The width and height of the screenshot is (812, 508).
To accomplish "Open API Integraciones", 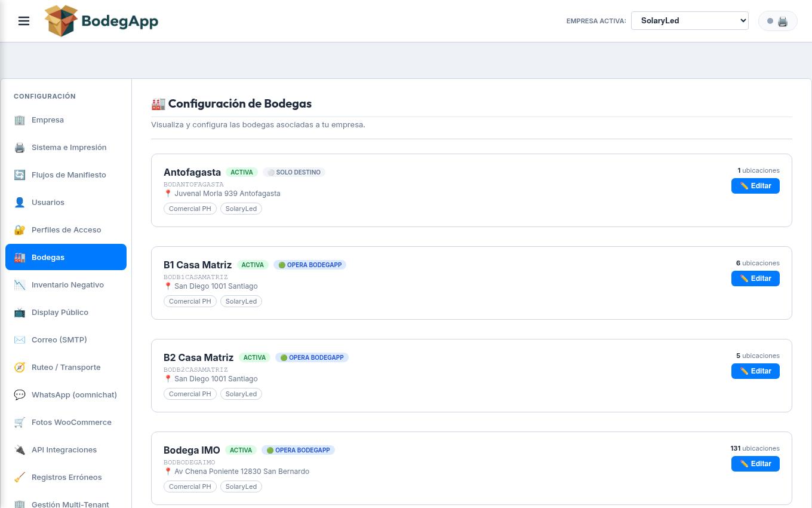I will coord(66,449).
